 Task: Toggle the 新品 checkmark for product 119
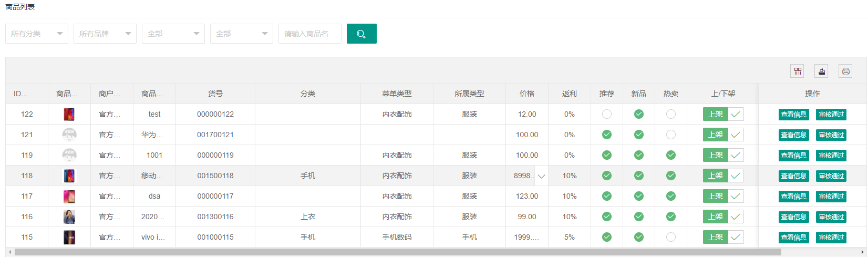pyautogui.click(x=639, y=155)
